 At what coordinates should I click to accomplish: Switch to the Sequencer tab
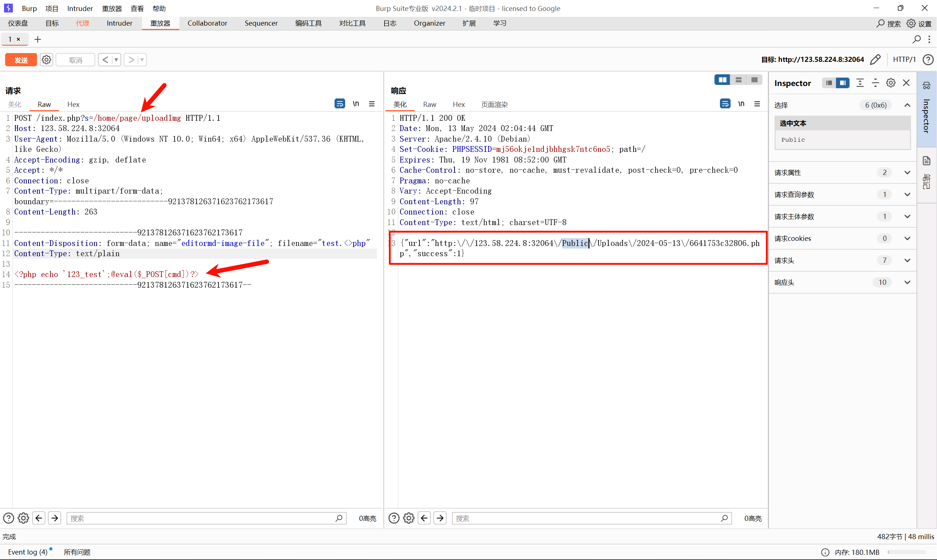click(x=261, y=23)
